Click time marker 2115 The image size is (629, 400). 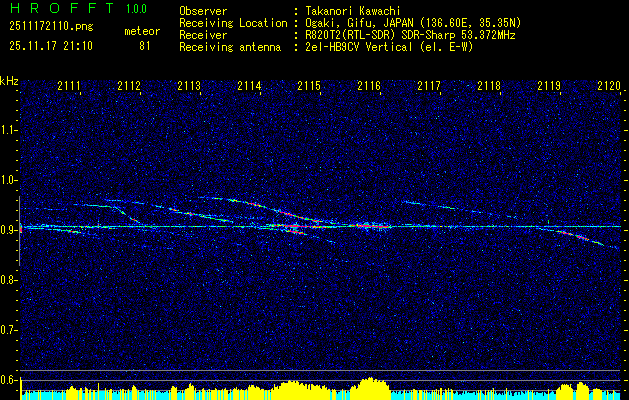tap(309, 86)
